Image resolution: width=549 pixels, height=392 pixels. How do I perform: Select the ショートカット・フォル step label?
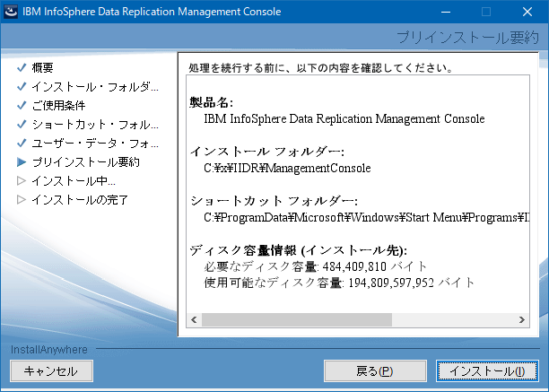tap(95, 125)
